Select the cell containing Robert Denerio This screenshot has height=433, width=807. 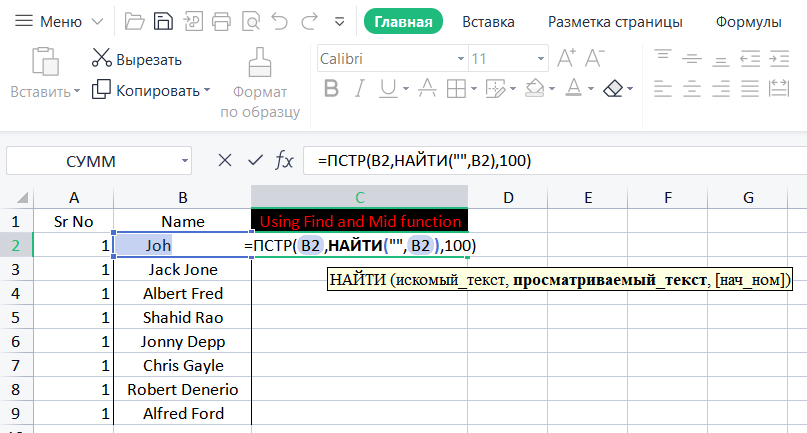pyautogui.click(x=183, y=389)
